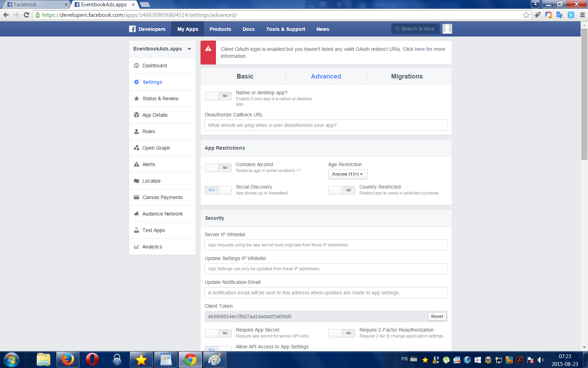The width and height of the screenshot is (588, 368).
Task: Click the user profile avatar icon
Action: coord(447,29)
